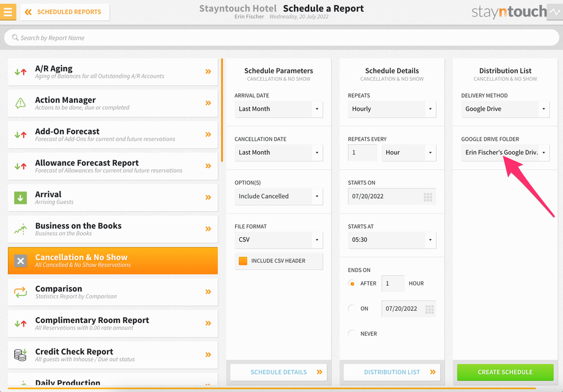Open the A/R Aging report
This screenshot has width=563, height=392.
113,72
